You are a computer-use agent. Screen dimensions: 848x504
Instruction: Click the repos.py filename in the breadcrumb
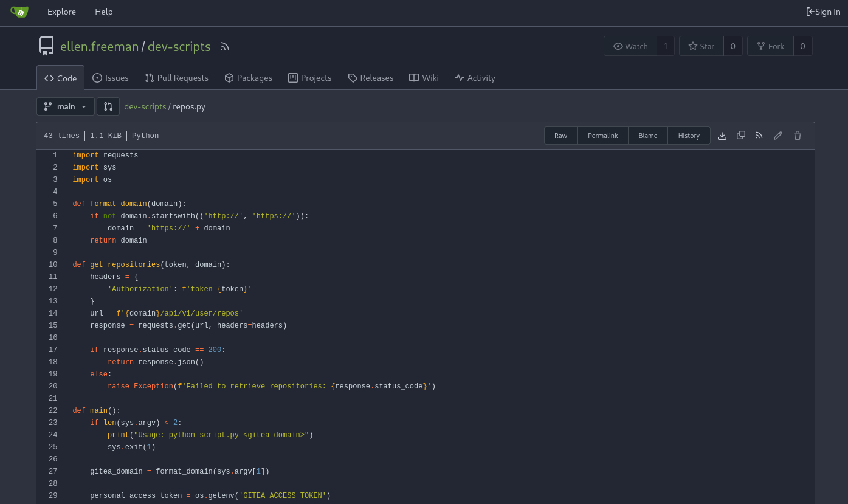[189, 106]
